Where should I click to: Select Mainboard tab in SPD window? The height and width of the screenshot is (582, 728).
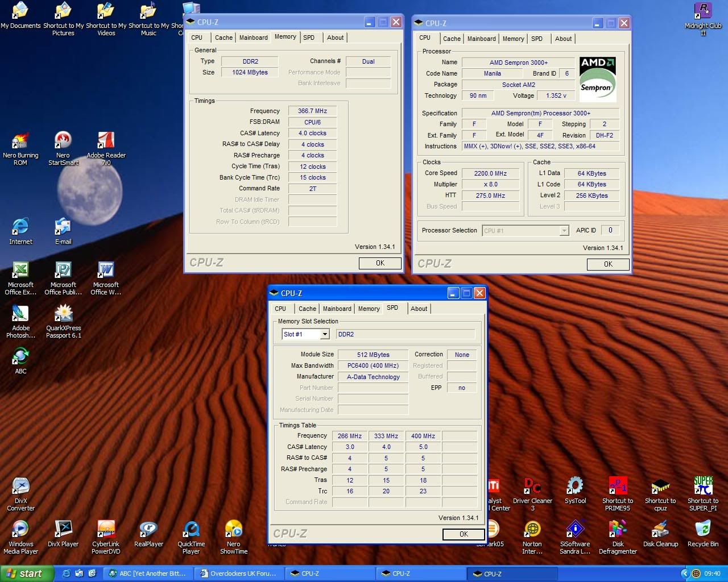[x=337, y=309]
